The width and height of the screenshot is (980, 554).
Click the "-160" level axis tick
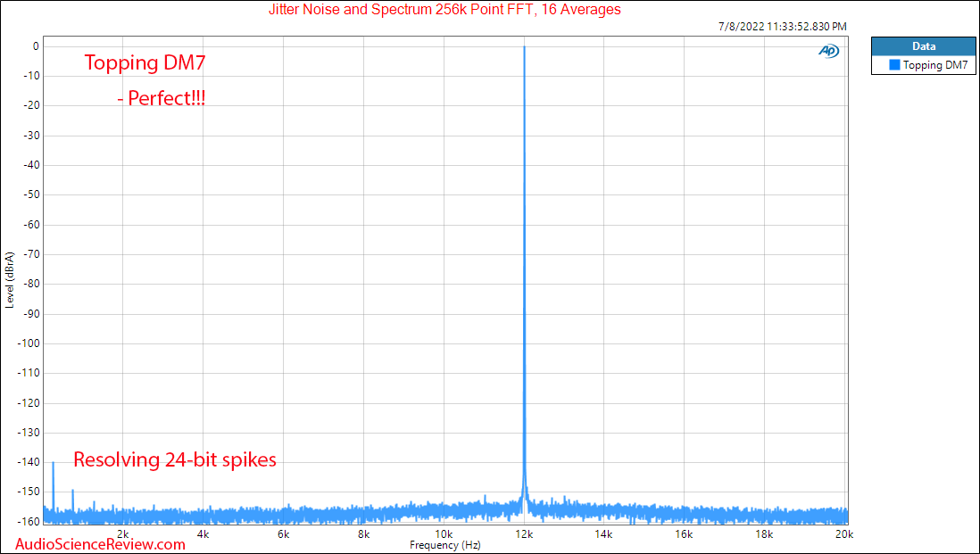point(29,522)
